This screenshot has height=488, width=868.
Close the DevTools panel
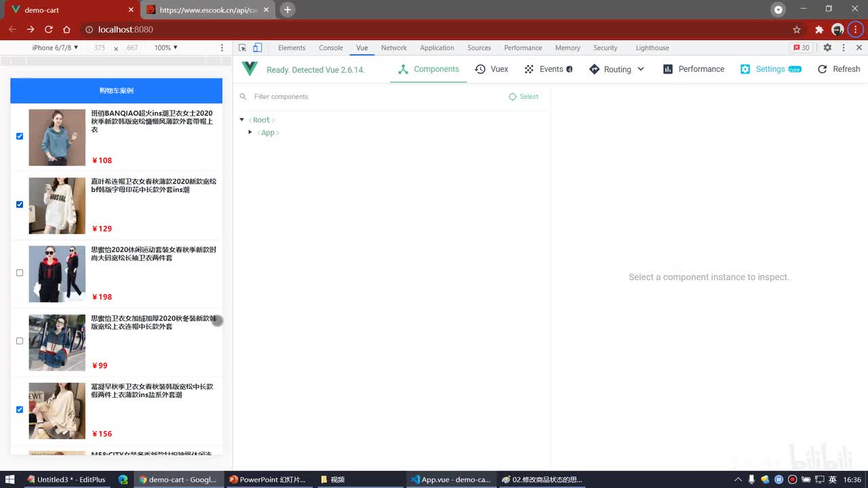859,47
